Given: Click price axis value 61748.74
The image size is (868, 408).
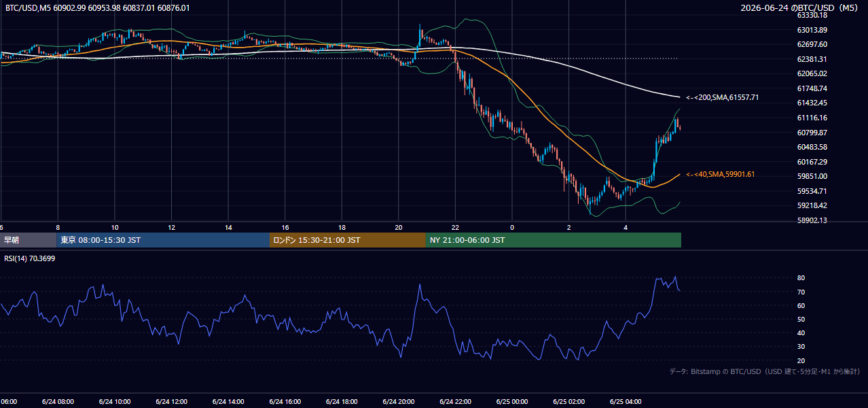Looking at the screenshot, I should tap(812, 88).
